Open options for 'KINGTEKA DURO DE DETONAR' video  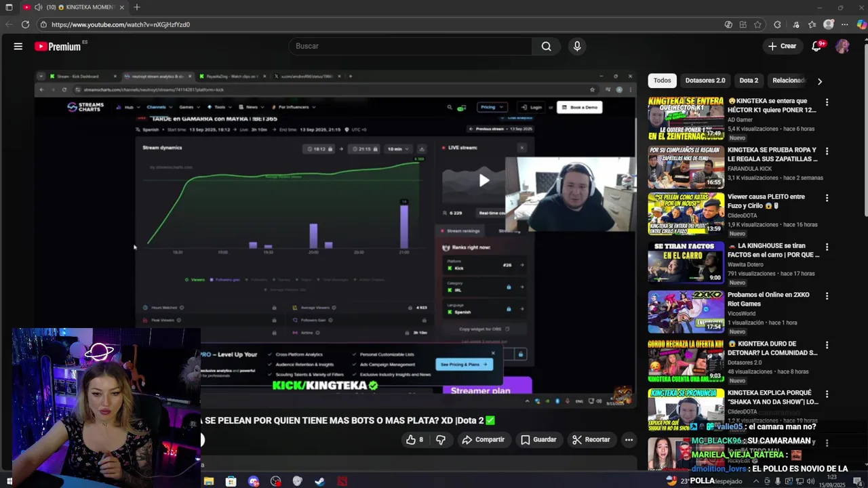(x=827, y=345)
